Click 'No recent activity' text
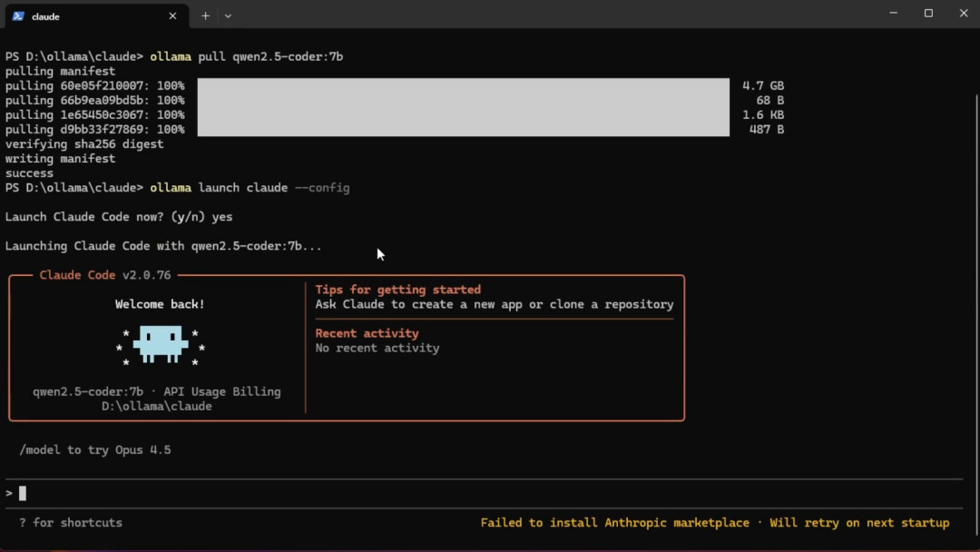Viewport: 980px width, 552px height. tap(377, 349)
